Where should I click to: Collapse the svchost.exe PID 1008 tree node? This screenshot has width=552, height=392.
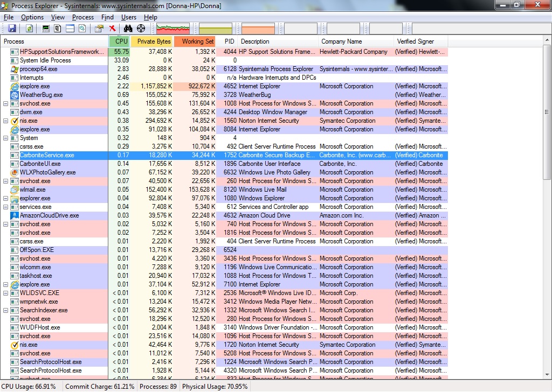tap(5, 104)
